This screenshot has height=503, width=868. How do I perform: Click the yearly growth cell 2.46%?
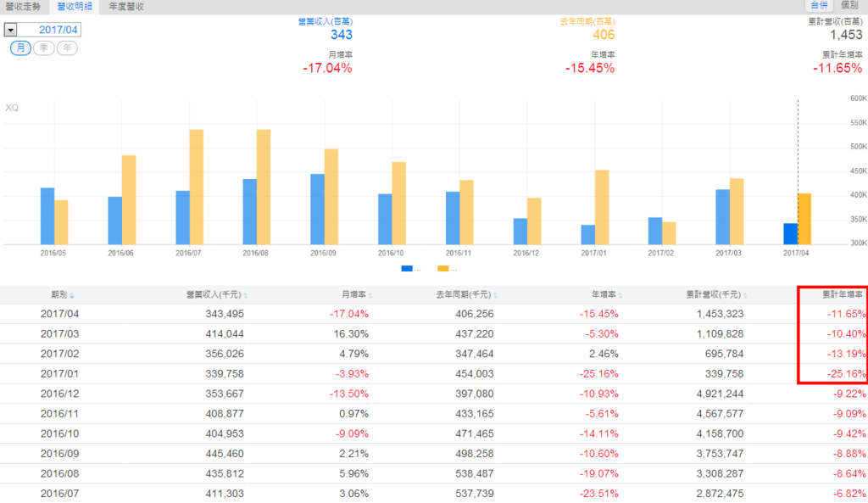[604, 354]
